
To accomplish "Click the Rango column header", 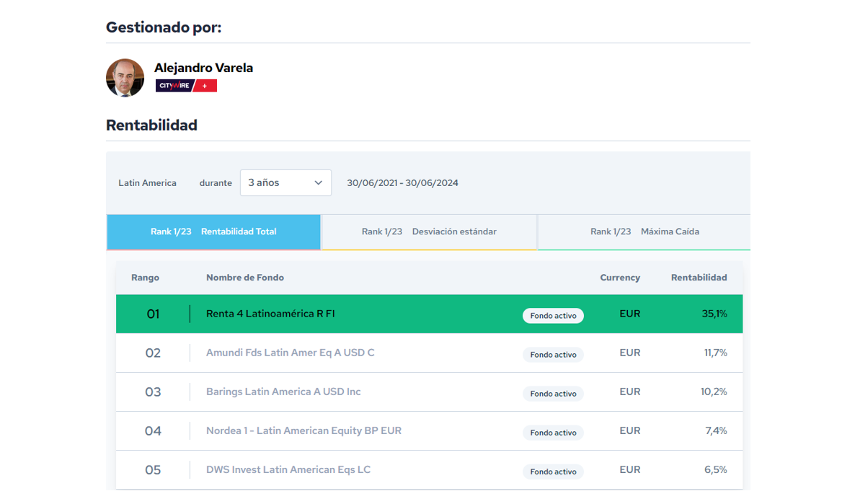I will pyautogui.click(x=145, y=278).
